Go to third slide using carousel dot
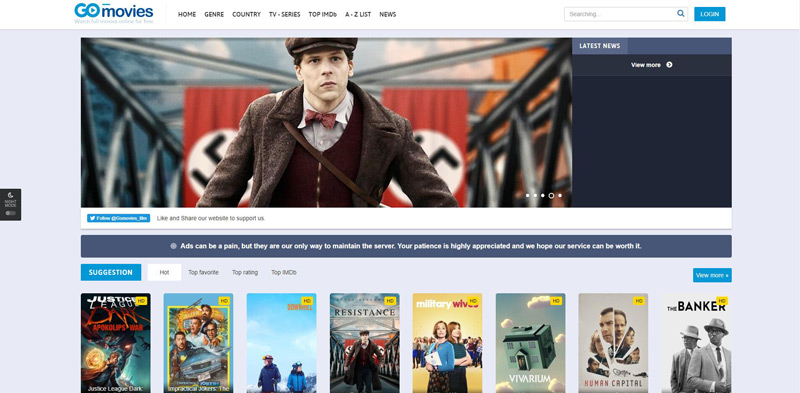Viewport: 800px width, 393px height. coord(542,195)
